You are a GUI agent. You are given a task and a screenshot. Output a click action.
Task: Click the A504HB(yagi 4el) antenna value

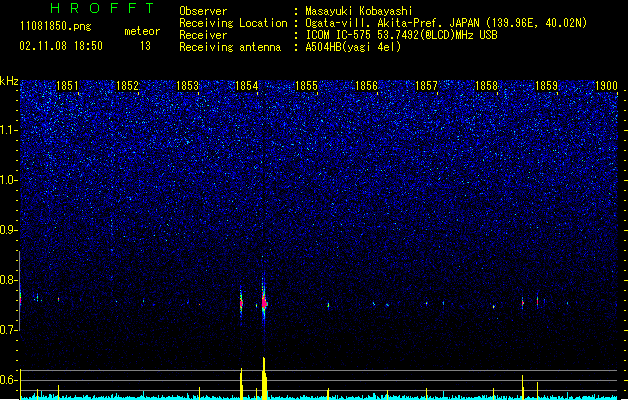353,47
